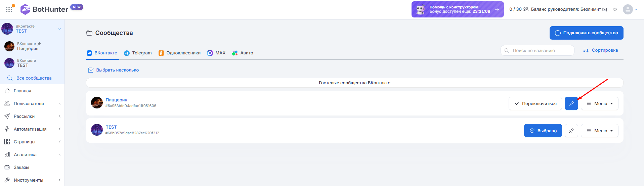The width and height of the screenshot is (644, 186).
Task: Click the balance envelope icon
Action: pos(605,9)
